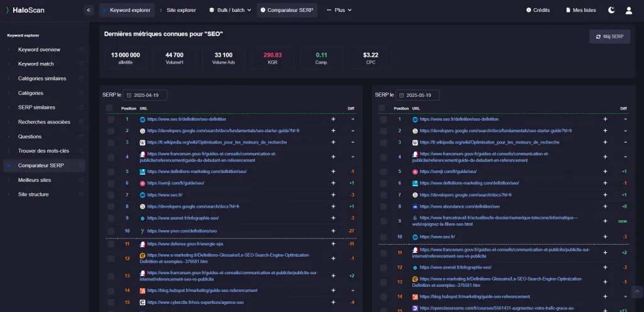Open user account profile icon
The image size is (644, 312).
tap(629, 10)
